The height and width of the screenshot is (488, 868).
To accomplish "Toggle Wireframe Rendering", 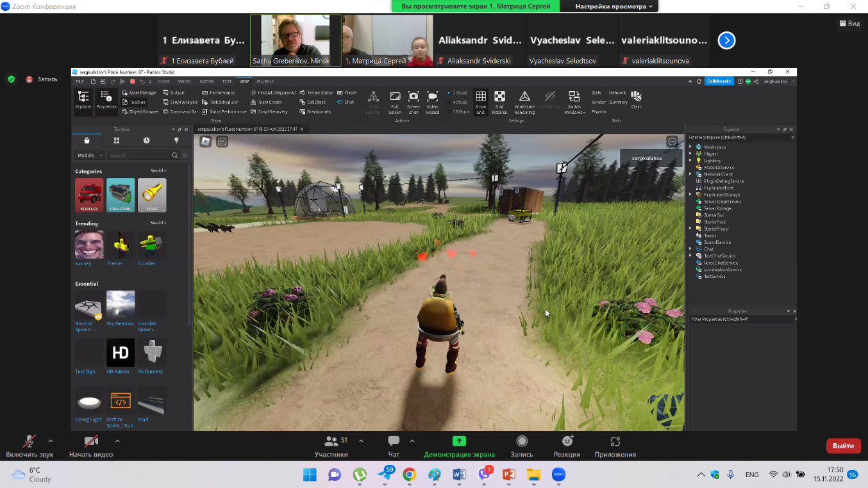I will pyautogui.click(x=524, y=102).
